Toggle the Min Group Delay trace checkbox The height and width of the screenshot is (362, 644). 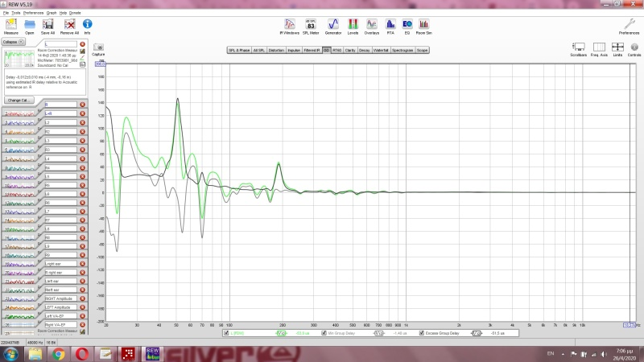click(324, 332)
